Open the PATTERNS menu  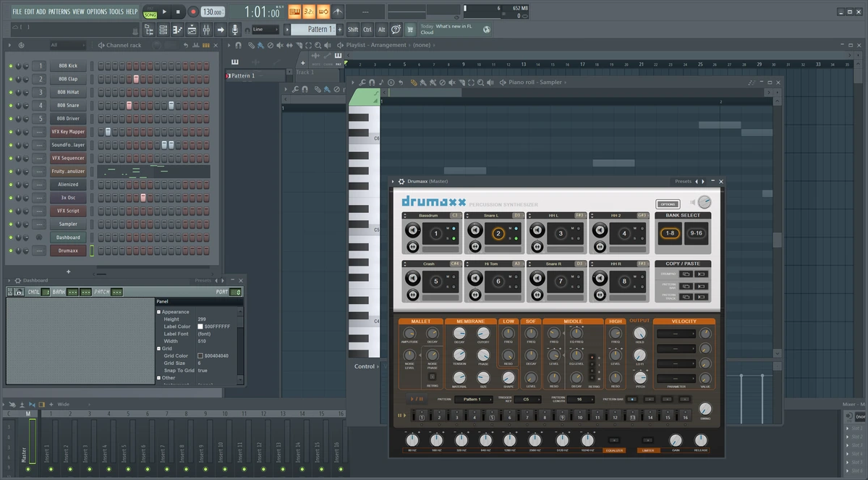(59, 12)
